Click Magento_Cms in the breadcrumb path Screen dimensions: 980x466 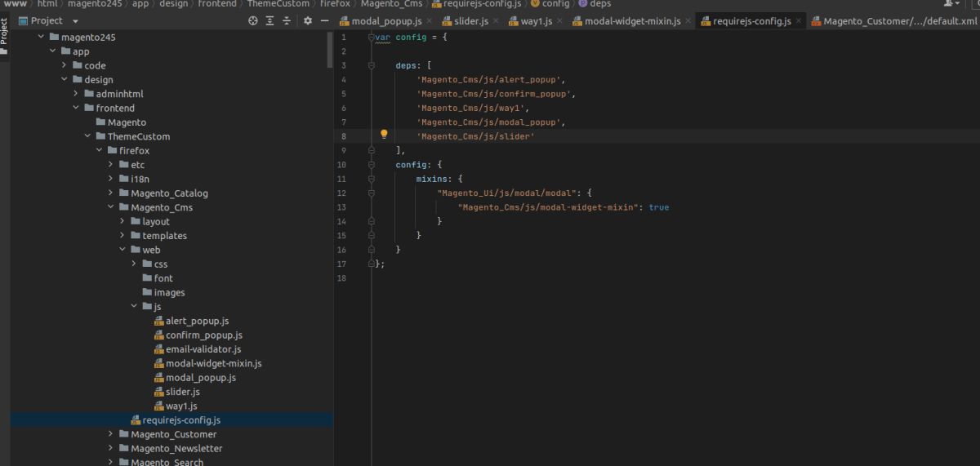click(391, 4)
